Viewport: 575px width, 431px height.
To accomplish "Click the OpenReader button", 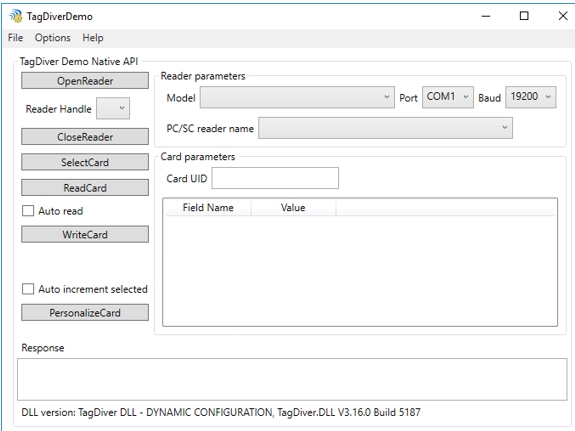I will click(85, 81).
